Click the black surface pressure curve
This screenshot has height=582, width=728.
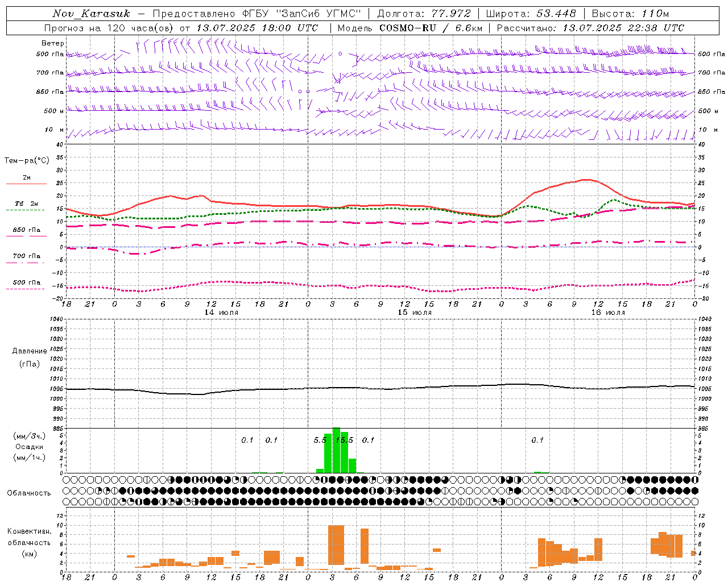[380, 389]
